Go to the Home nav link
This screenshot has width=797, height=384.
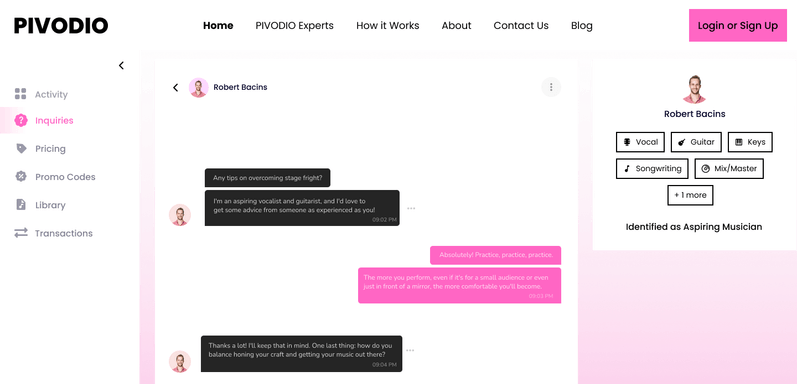click(x=218, y=25)
